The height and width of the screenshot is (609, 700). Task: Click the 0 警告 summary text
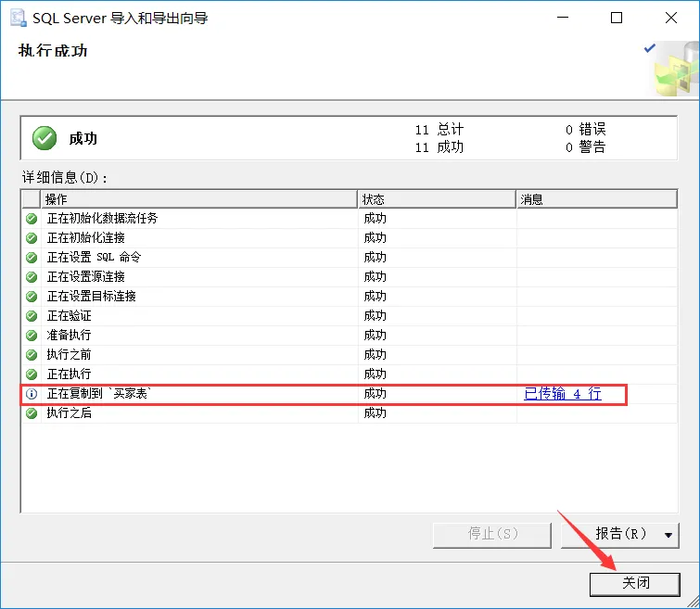585,146
